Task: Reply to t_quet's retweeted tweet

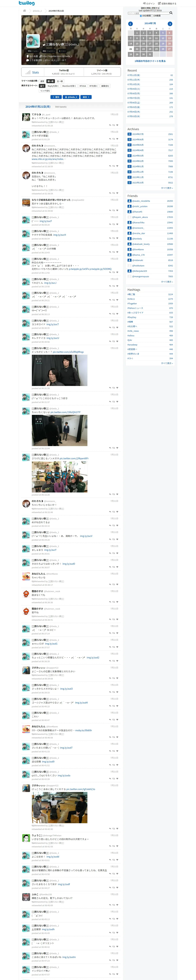Action: point(110,125)
